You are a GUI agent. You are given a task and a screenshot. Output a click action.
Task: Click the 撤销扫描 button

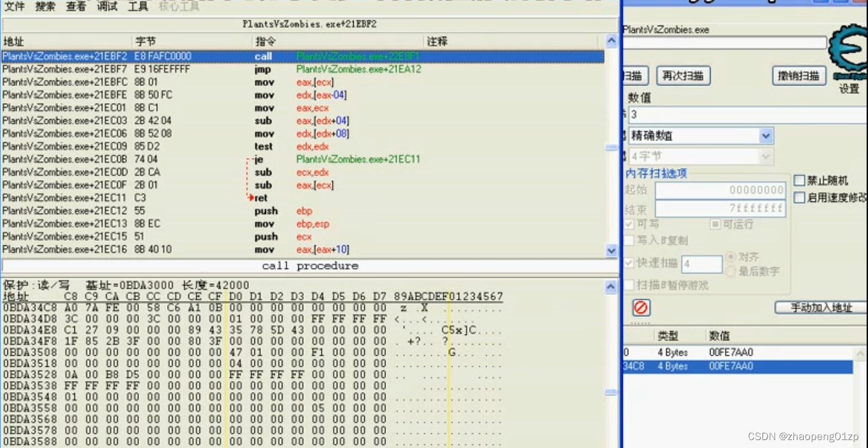coord(799,76)
